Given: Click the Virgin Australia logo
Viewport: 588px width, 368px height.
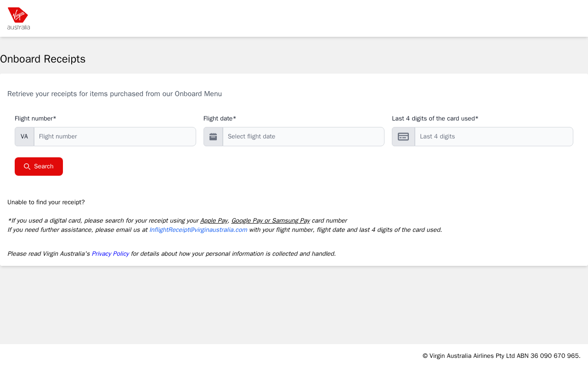Looking at the screenshot, I should 18,18.
